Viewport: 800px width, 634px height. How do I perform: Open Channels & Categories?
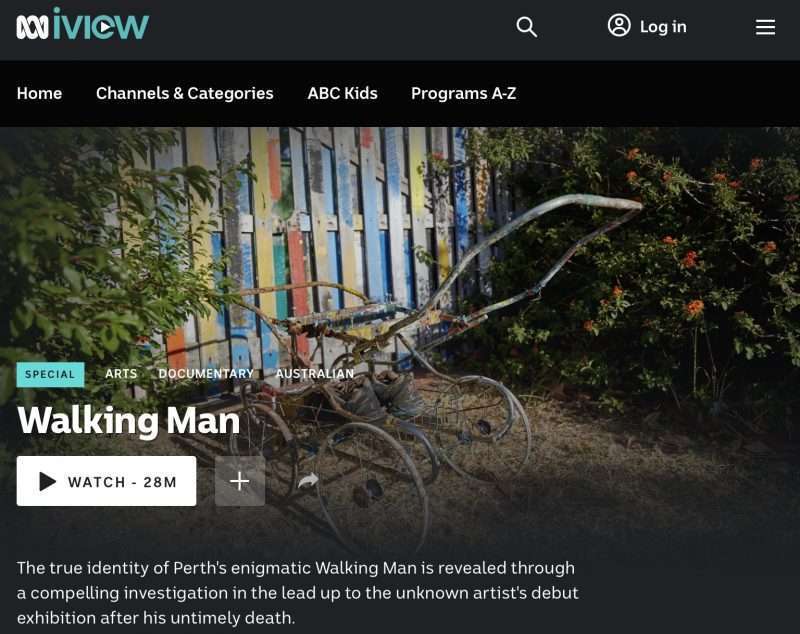[185, 93]
